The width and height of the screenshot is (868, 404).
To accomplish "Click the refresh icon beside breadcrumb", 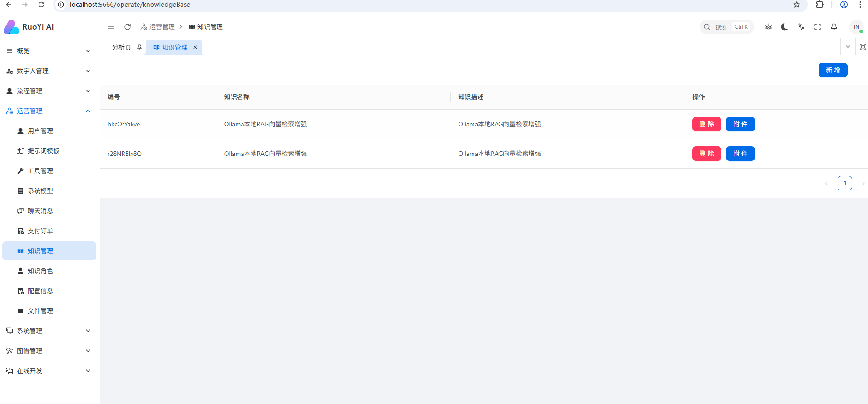I will point(128,27).
